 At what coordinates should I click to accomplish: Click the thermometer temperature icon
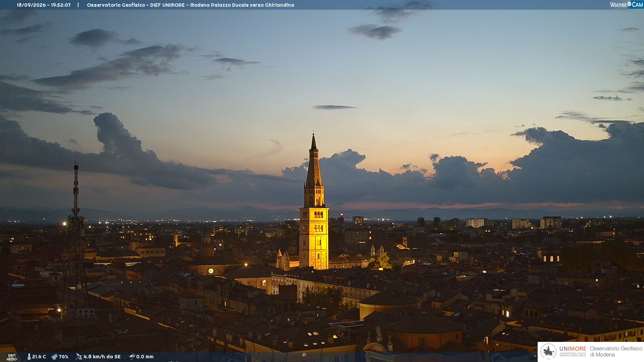[29, 357]
